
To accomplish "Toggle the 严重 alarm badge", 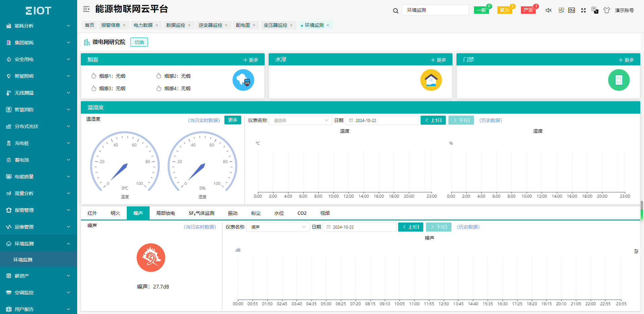I will pos(528,10).
